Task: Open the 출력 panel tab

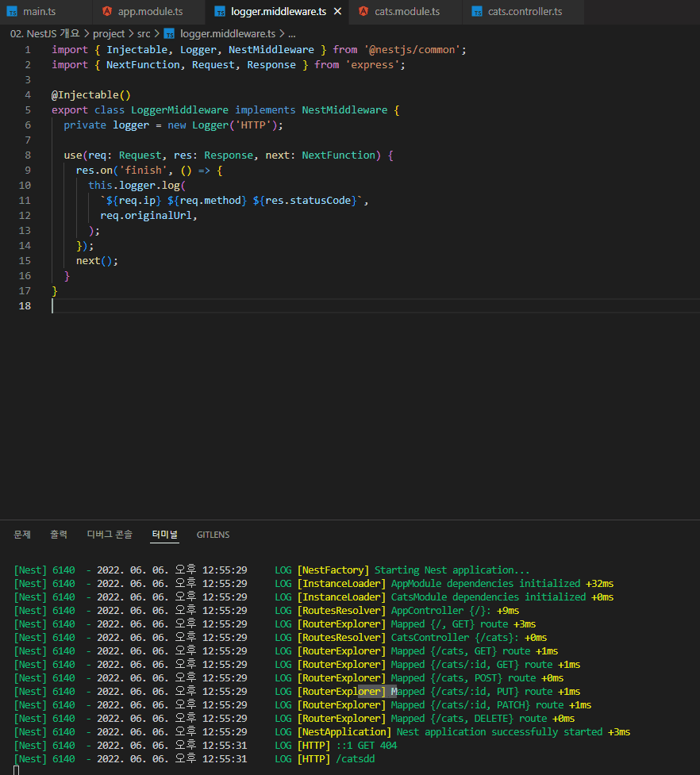Action: (x=59, y=535)
